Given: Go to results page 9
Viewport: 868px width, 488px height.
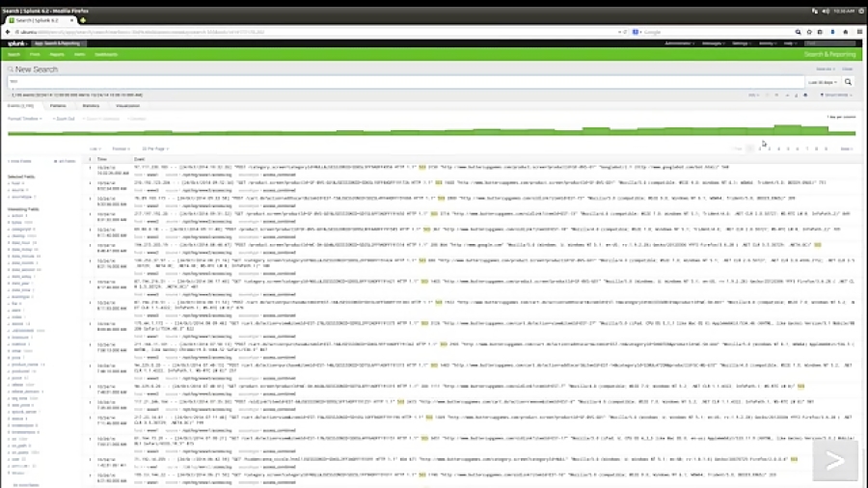Looking at the screenshot, I should click(826, 149).
